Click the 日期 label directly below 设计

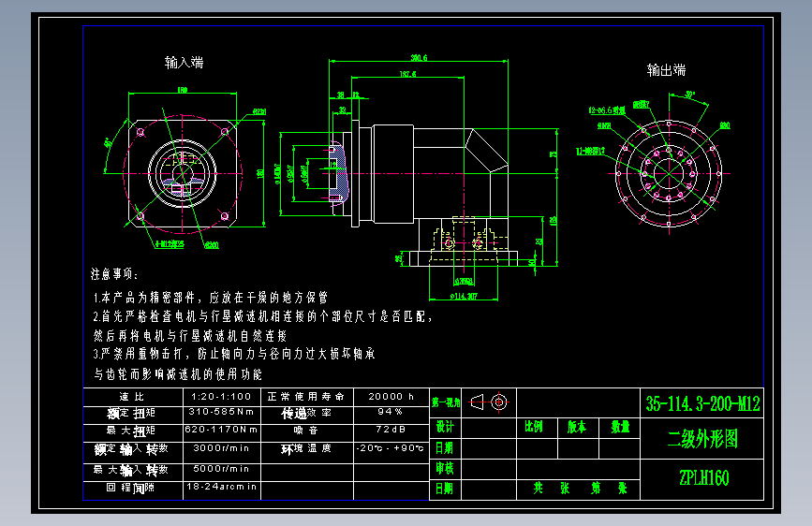[x=445, y=448]
